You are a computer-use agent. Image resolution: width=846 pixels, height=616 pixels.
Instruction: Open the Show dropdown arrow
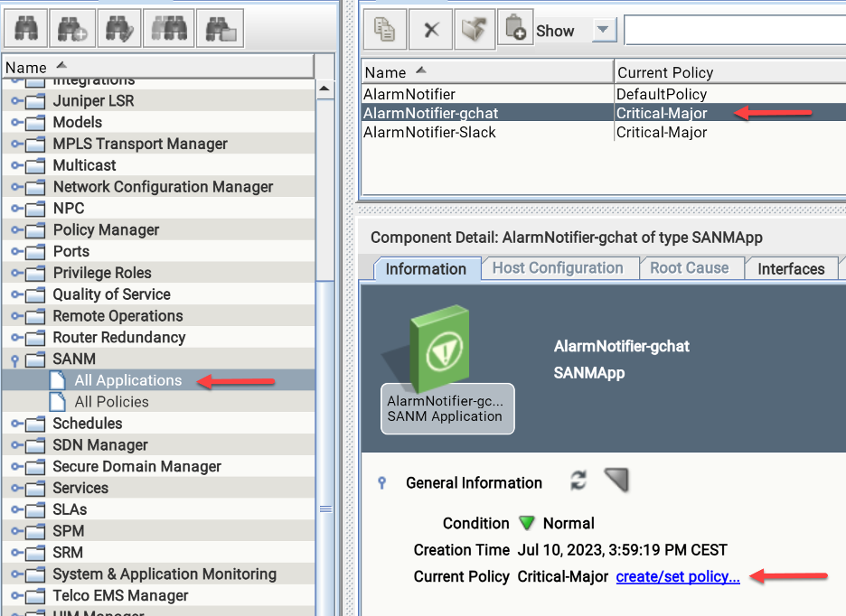[x=604, y=31]
